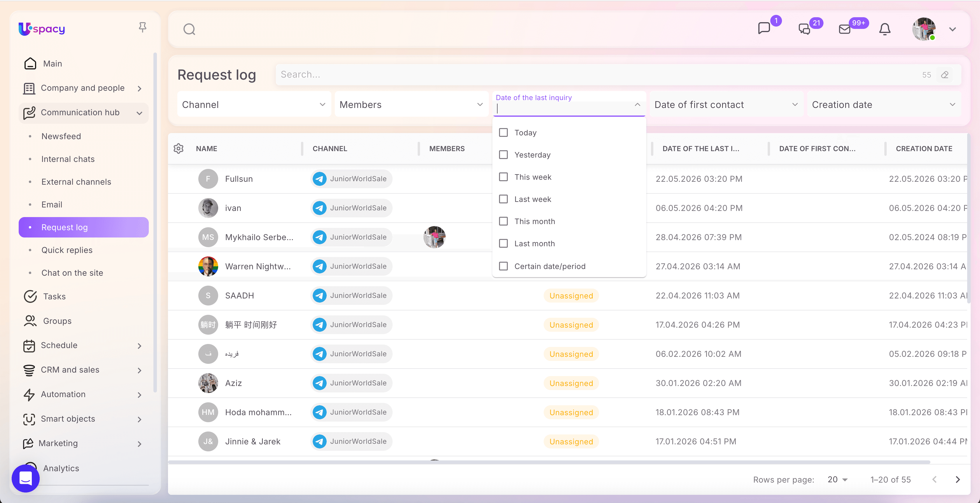Click Schedule calendar icon in sidebar
The width and height of the screenshot is (980, 503).
(29, 345)
